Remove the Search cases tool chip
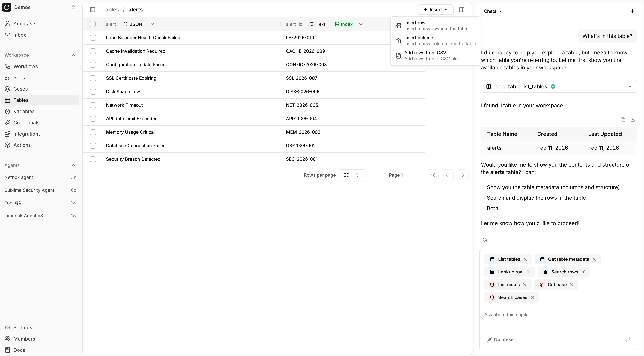Viewport: 644px width, 356px height. tap(532, 297)
